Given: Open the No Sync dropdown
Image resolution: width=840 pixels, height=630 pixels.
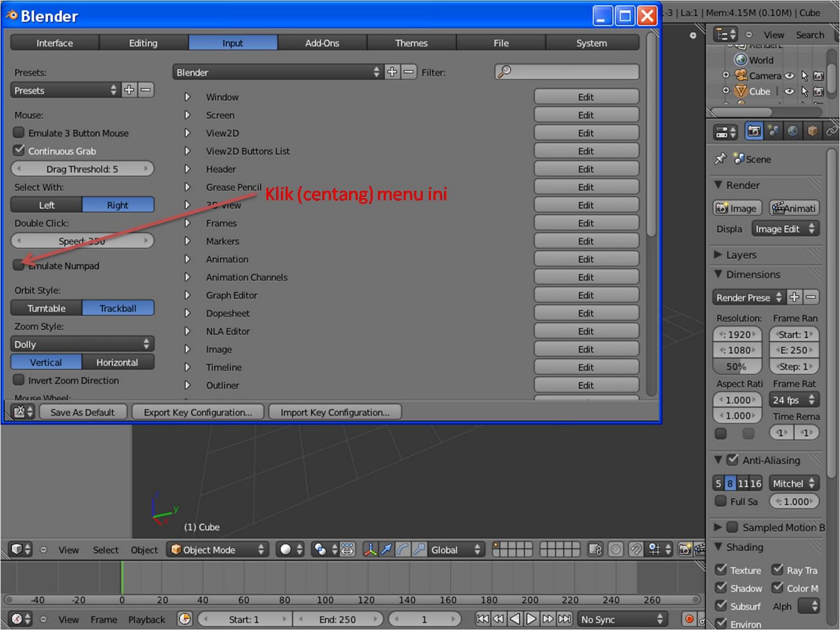Looking at the screenshot, I should click(623, 619).
